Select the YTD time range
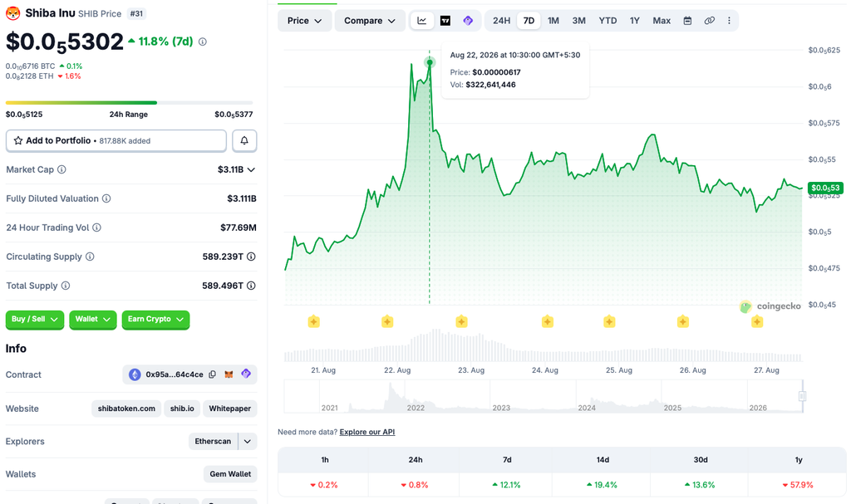The width and height of the screenshot is (851, 504). (608, 21)
